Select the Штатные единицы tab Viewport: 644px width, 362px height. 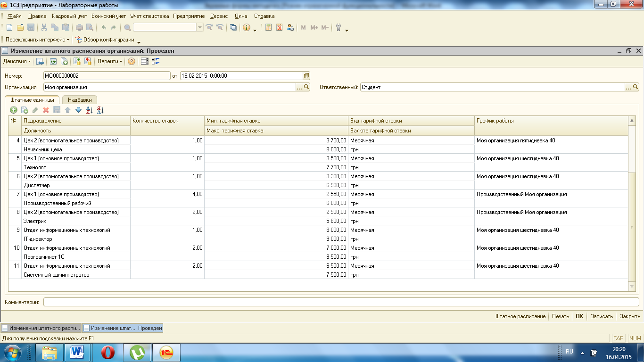[x=32, y=100]
